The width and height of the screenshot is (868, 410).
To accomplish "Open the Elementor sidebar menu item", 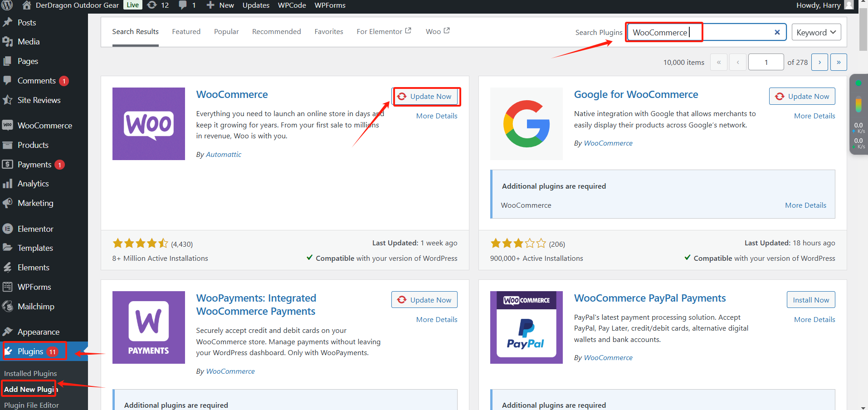I will coord(35,229).
